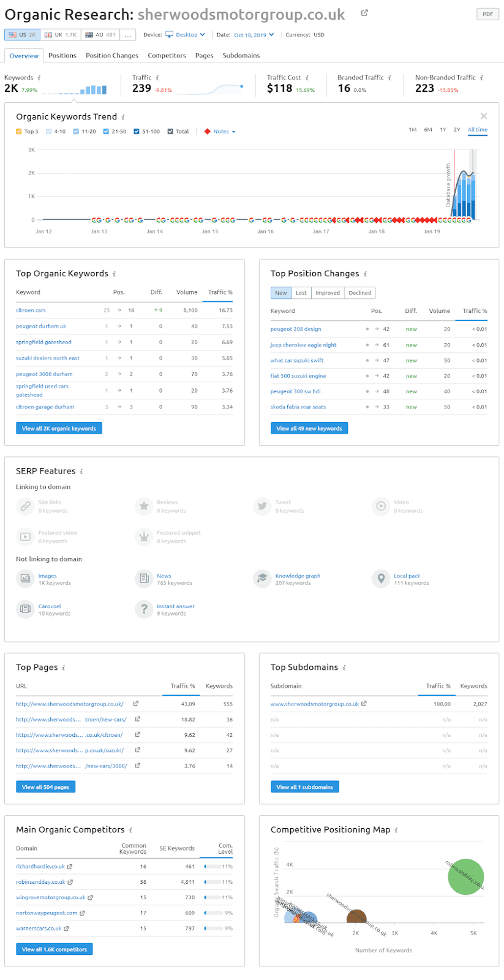504x980 pixels.
Task: Switch to the Positions tab
Action: (62, 56)
